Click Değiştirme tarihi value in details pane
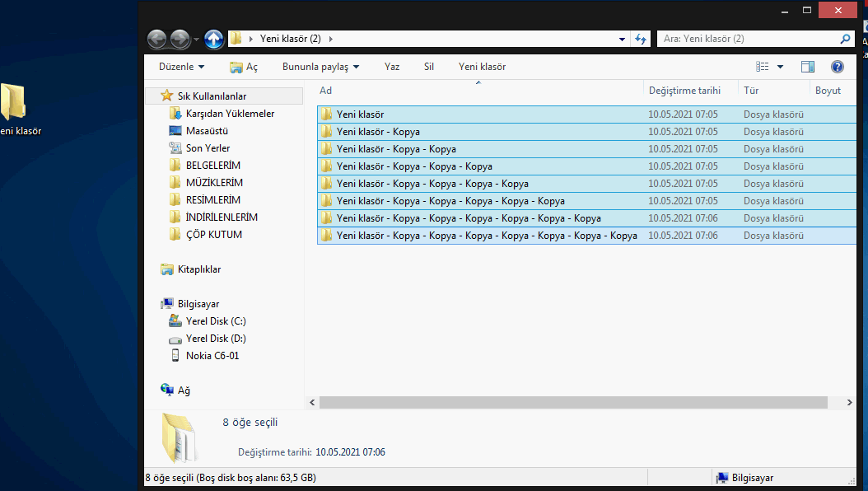Screen dimensions: 868x491 tap(350, 452)
